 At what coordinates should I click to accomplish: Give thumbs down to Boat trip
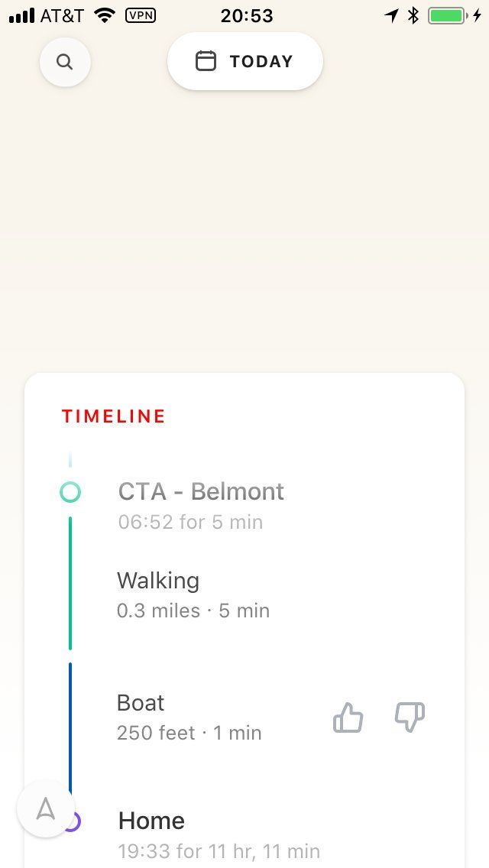pyautogui.click(x=410, y=718)
